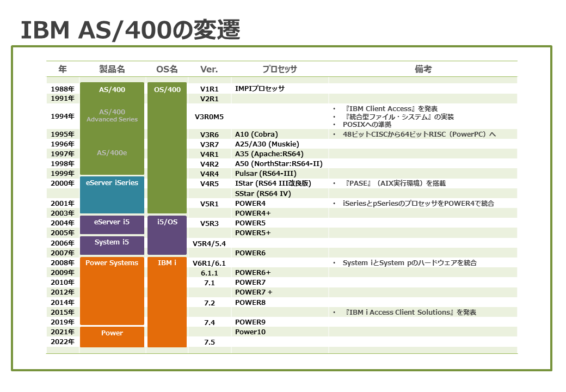The height and width of the screenshot is (392, 566).
Task: Click the version cell "6.1.1"
Action: click(x=210, y=273)
